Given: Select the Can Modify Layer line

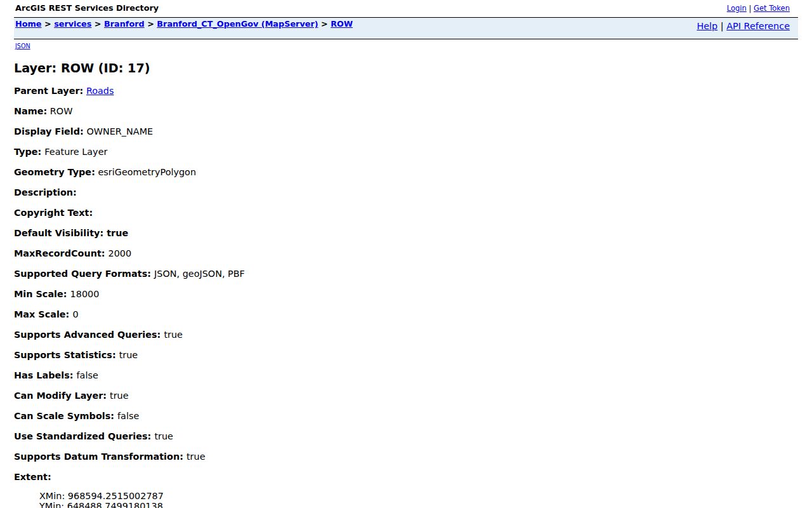Looking at the screenshot, I should (x=71, y=396).
